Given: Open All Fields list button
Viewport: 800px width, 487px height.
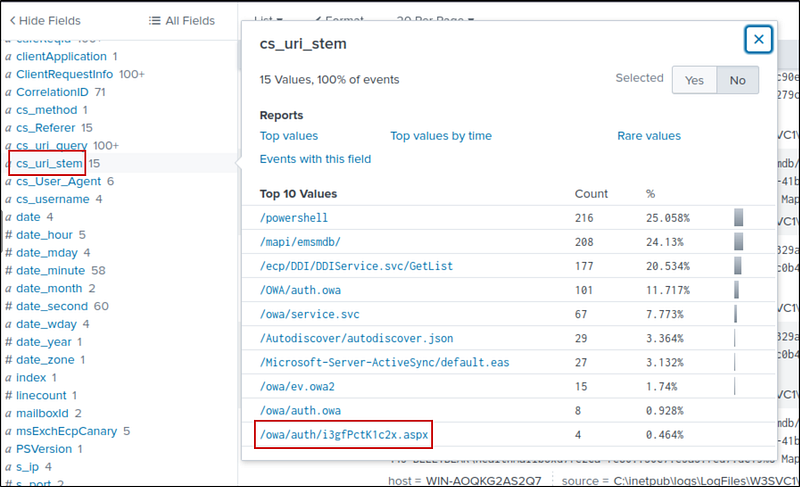Looking at the screenshot, I should [181, 20].
